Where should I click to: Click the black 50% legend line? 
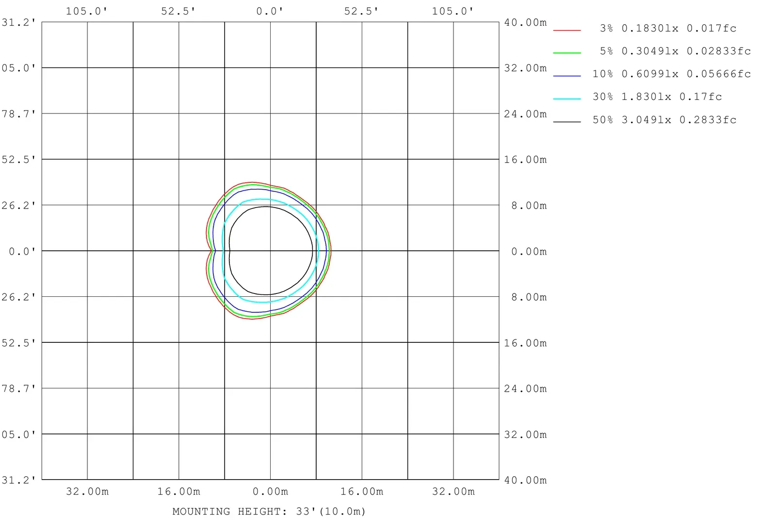(567, 121)
